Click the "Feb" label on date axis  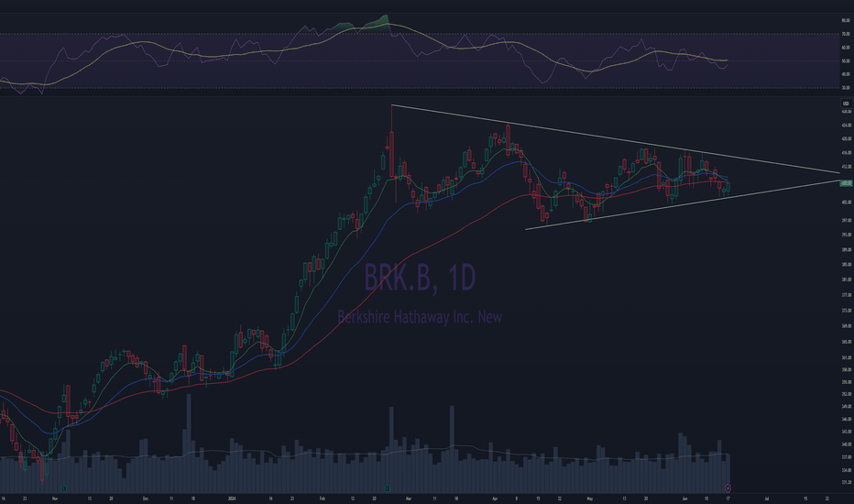[x=322, y=499]
